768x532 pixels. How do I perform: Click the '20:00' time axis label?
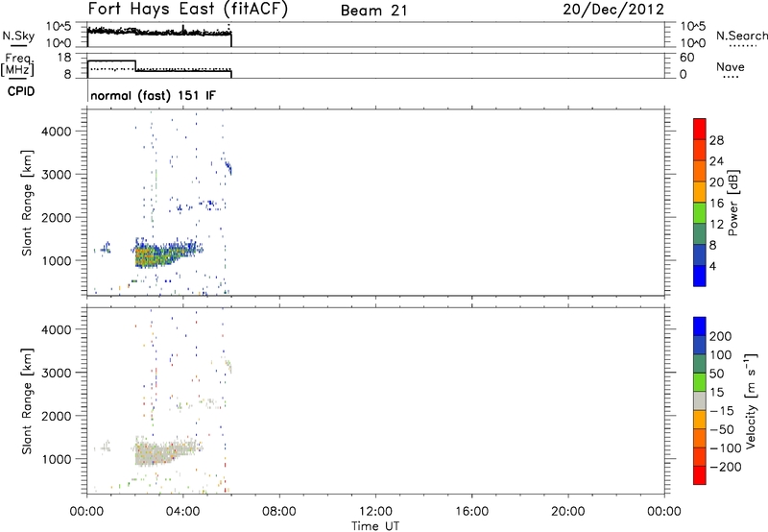(x=568, y=512)
